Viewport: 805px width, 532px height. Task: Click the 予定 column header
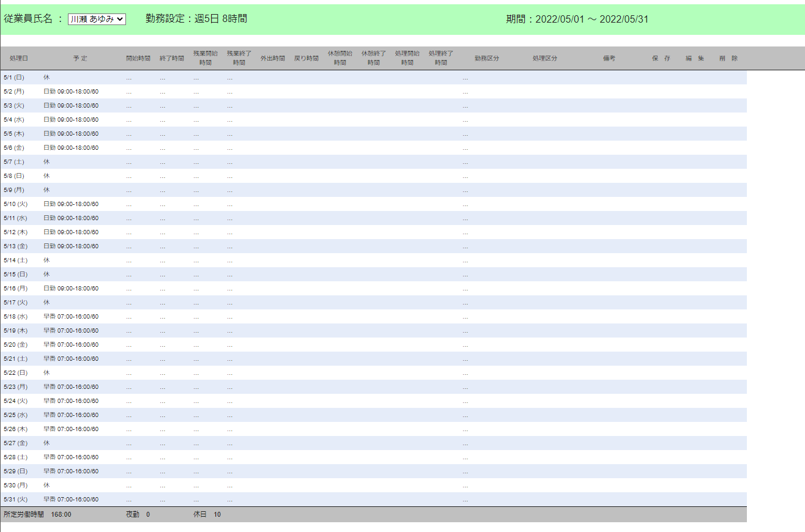pyautogui.click(x=80, y=59)
